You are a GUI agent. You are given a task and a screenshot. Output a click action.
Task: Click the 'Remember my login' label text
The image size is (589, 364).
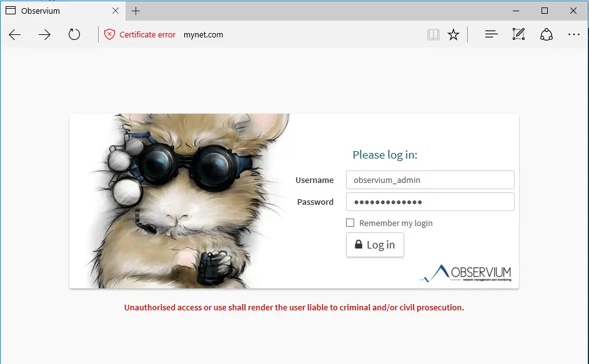(x=396, y=223)
